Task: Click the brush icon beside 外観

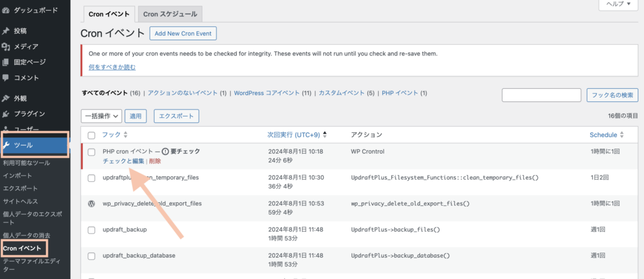Action: (x=6, y=98)
